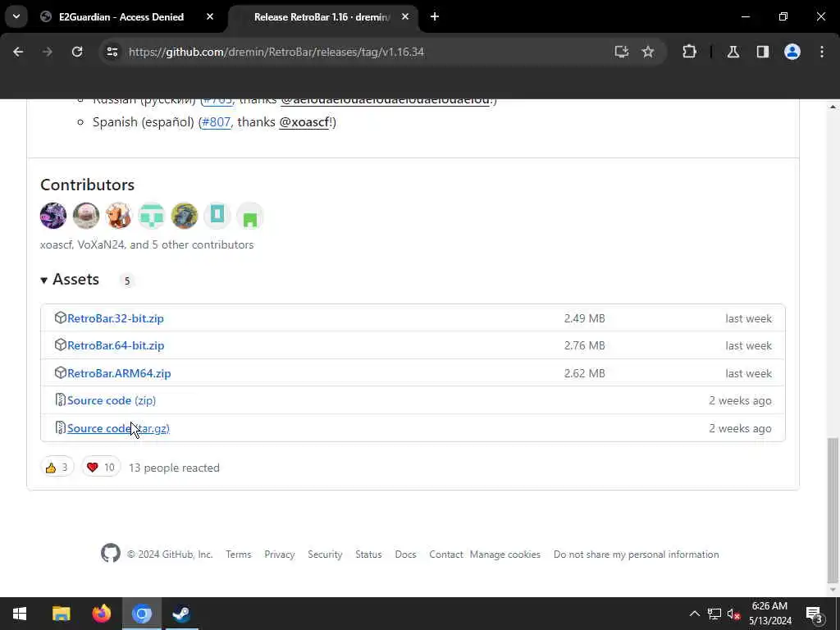This screenshot has height=630, width=840.
Task: Download RetroBar.64-bit.zip
Action: 116,345
